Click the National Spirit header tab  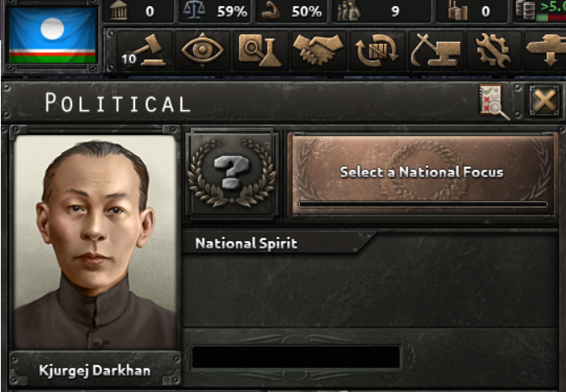tap(247, 243)
